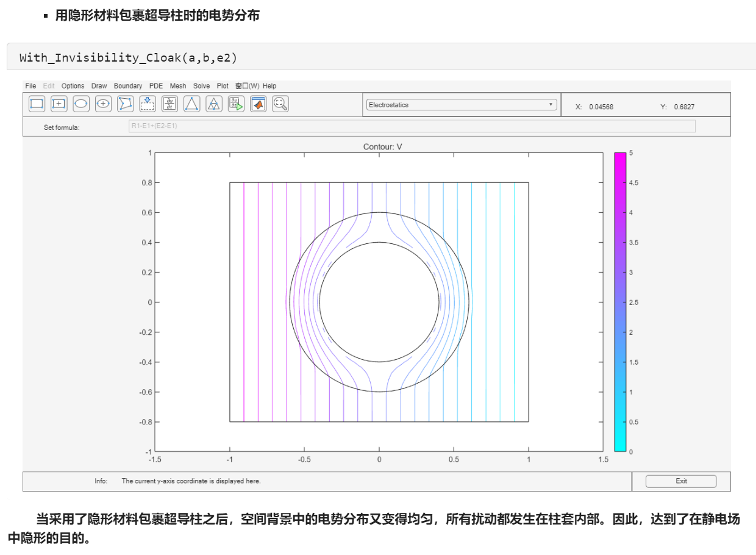Viewport: 756px width, 555px height.
Task: Click the Exit button
Action: (681, 481)
